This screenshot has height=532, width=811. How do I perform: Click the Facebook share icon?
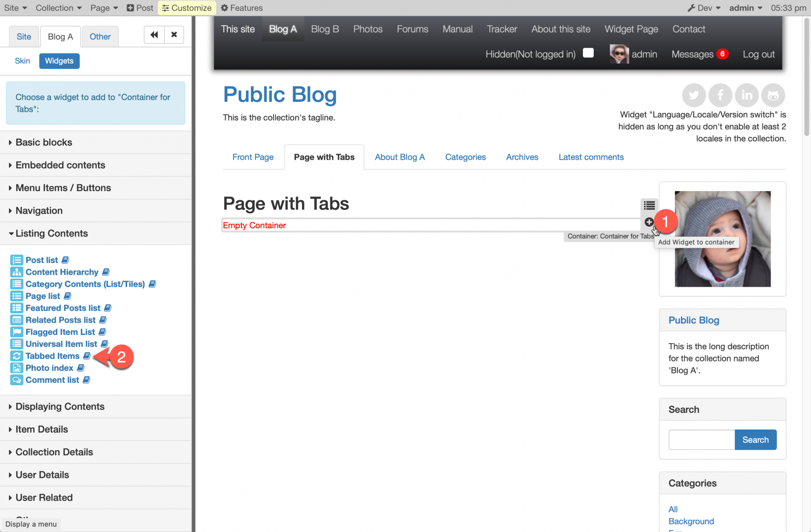[x=720, y=95]
